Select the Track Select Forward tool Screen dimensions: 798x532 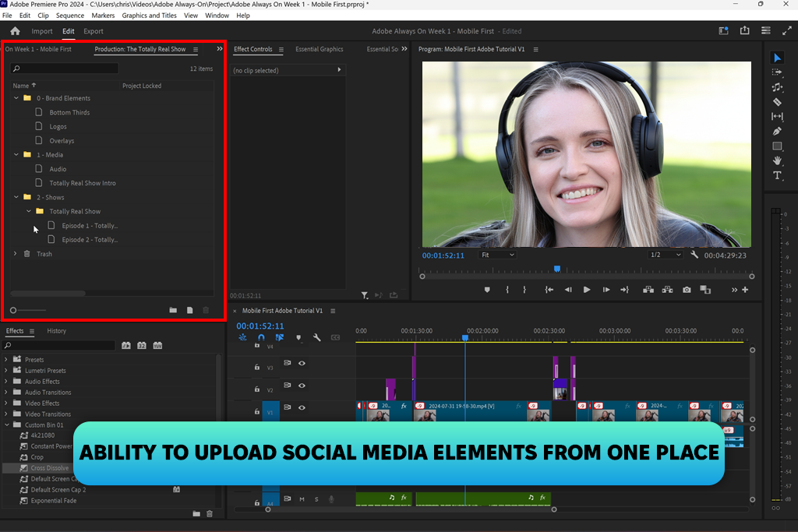pos(777,72)
